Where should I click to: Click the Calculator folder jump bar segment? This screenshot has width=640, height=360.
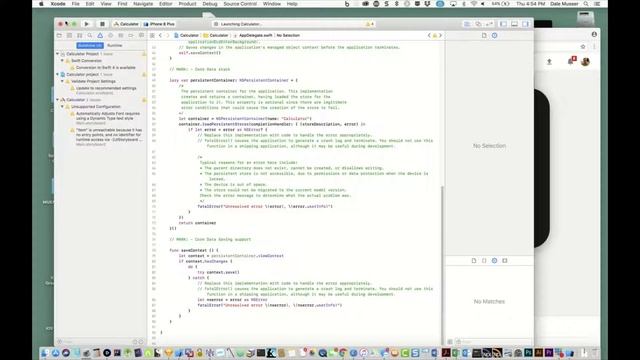click(216, 36)
